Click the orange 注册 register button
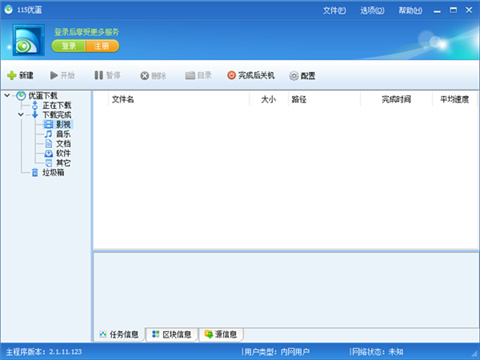 click(x=102, y=46)
